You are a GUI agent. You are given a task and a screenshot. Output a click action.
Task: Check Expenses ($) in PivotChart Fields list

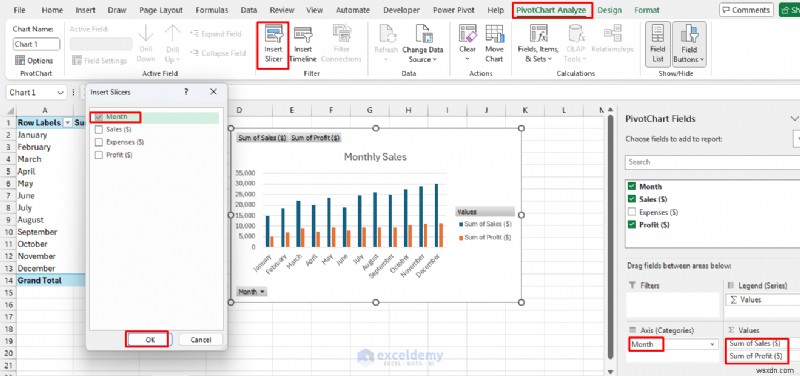632,212
